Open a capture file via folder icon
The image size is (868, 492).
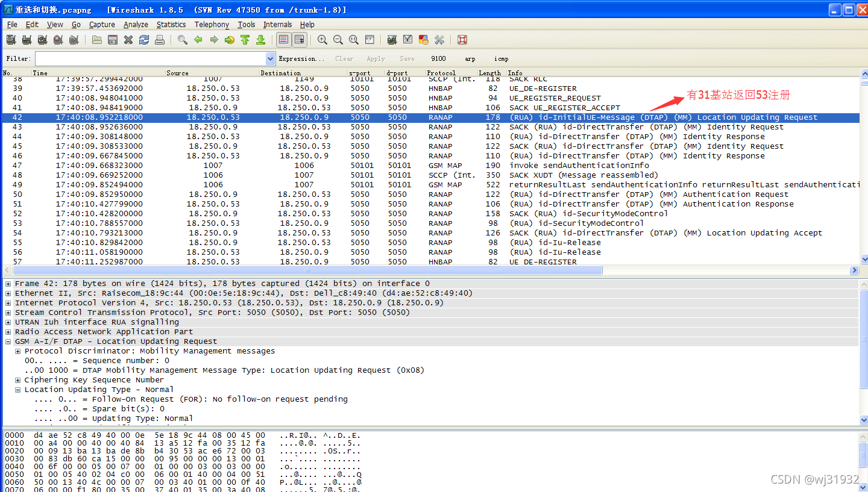point(97,40)
